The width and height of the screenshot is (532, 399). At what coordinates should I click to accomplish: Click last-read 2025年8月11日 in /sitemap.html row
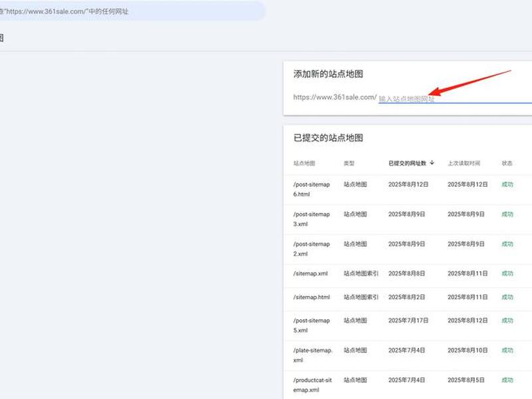click(x=467, y=297)
